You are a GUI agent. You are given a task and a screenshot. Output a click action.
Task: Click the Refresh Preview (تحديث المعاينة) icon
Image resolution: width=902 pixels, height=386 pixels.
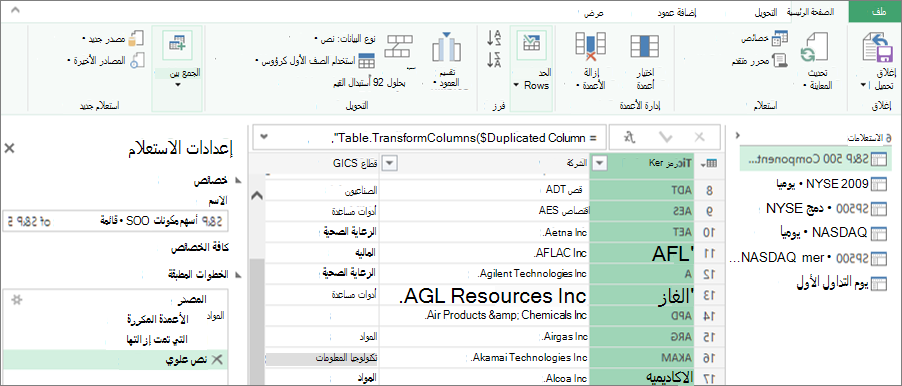click(815, 48)
